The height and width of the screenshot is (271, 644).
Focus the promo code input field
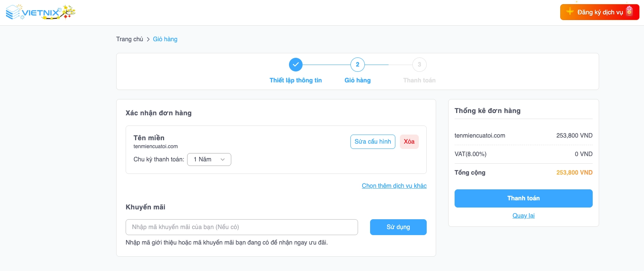pos(241,227)
